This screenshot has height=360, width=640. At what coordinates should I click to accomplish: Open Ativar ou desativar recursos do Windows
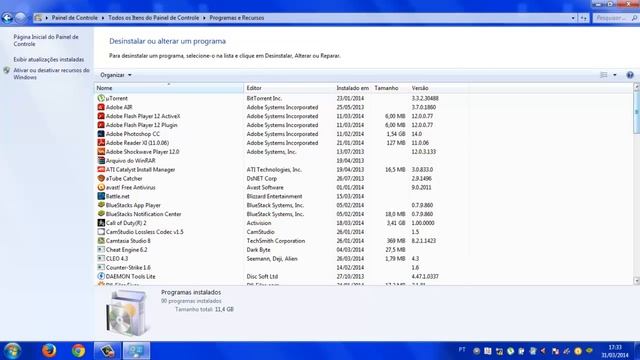pos(51,74)
